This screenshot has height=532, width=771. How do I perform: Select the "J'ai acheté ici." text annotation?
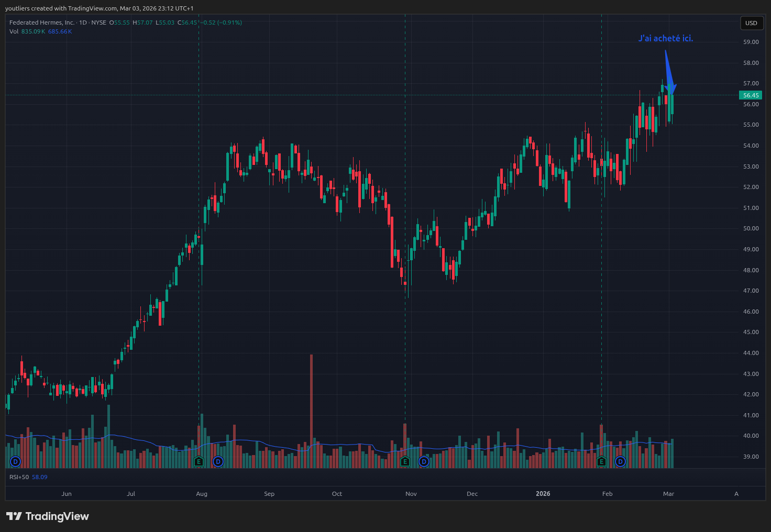coord(665,38)
